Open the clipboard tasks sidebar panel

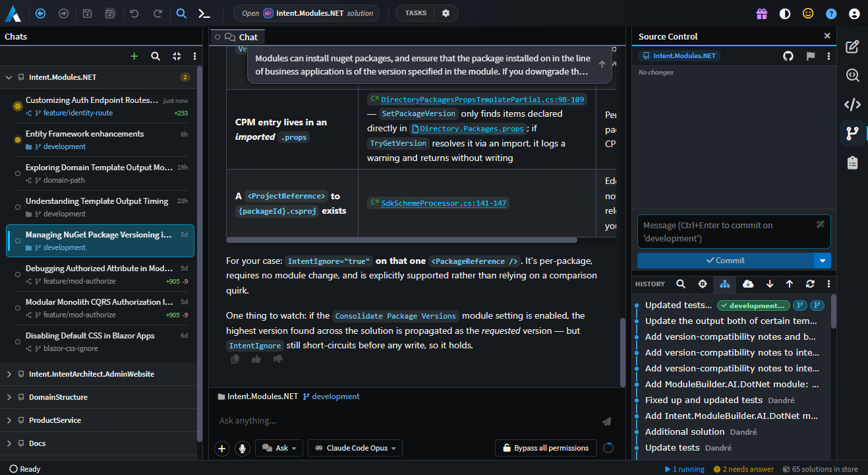[x=853, y=162]
